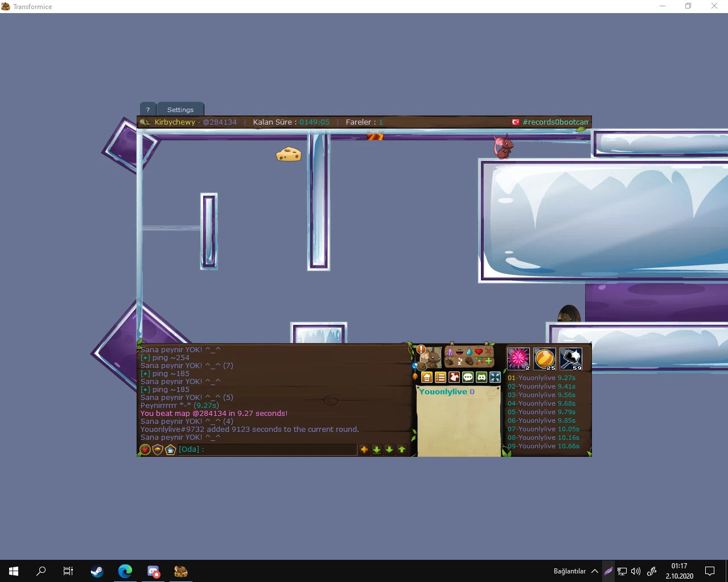Toggle fullscreen with the arrows icon
The height and width of the screenshot is (582, 728).
pos(495,377)
